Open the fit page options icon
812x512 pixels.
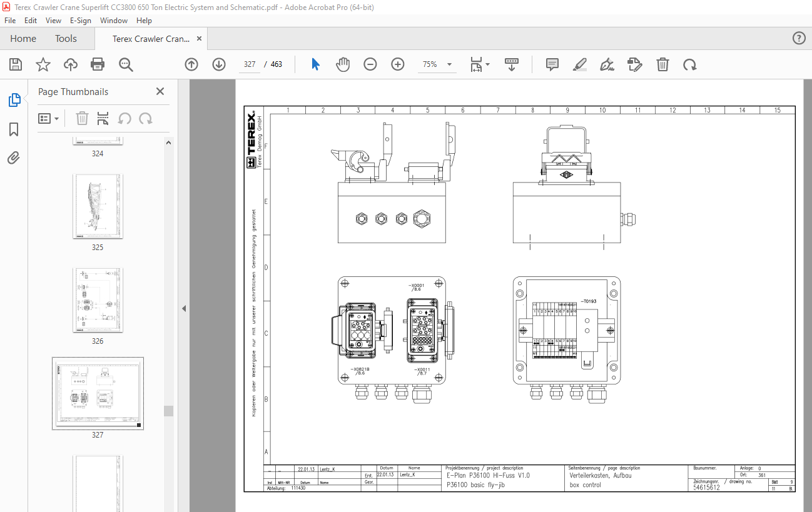point(476,64)
